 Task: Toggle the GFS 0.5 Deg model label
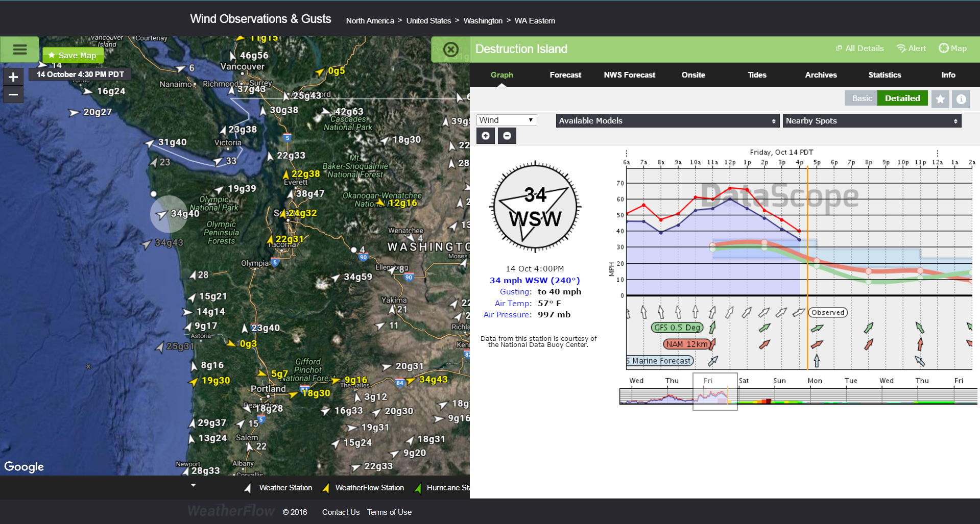pyautogui.click(x=677, y=328)
